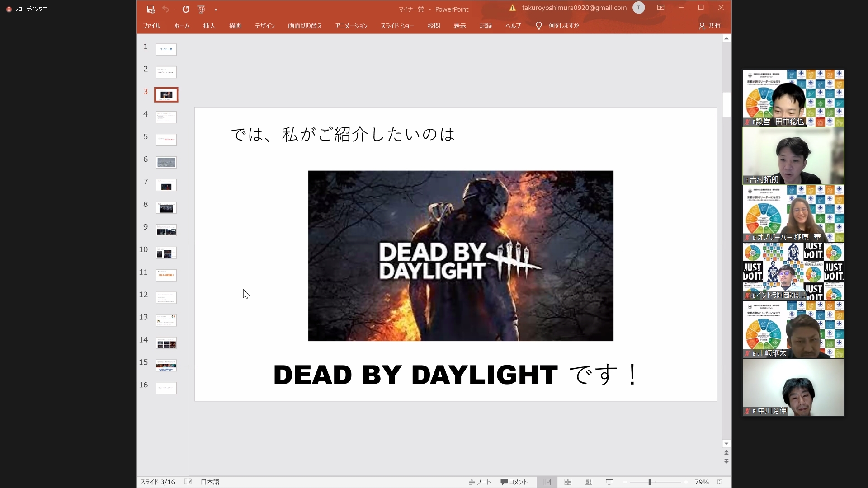Open the ファイル tab
This screenshot has width=868, height=488.
coord(151,26)
